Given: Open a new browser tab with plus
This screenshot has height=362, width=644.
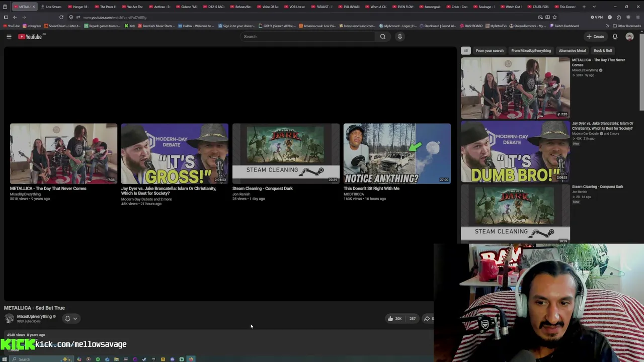Looking at the screenshot, I should point(584,7).
